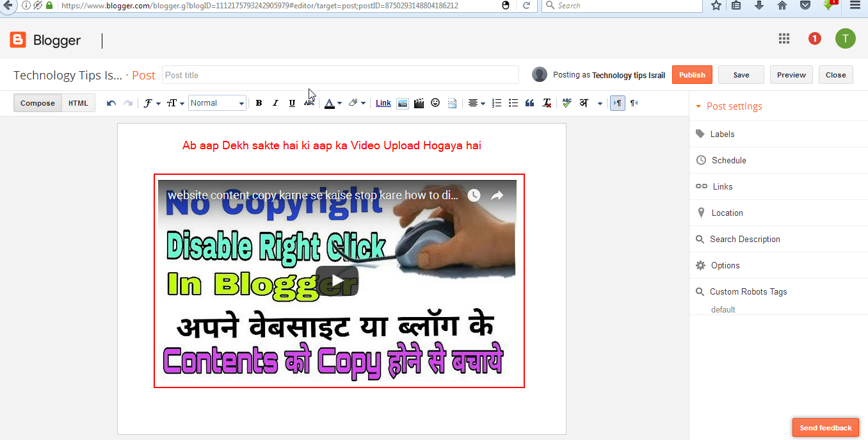Screen dimensions: 868x440
Task: Apply a bullet list
Action: point(513,103)
